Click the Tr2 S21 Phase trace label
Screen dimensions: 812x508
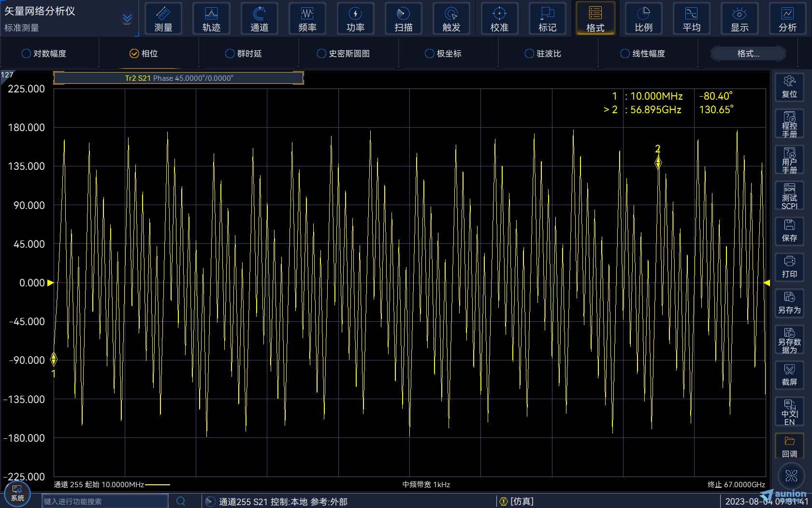pyautogui.click(x=179, y=78)
